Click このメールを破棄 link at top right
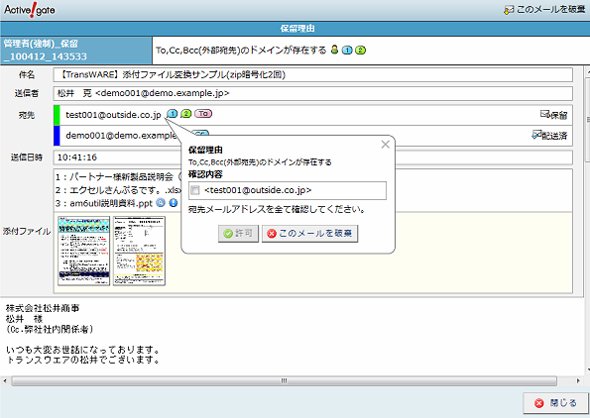Image resolution: width=590 pixels, height=418 pixels. point(544,10)
